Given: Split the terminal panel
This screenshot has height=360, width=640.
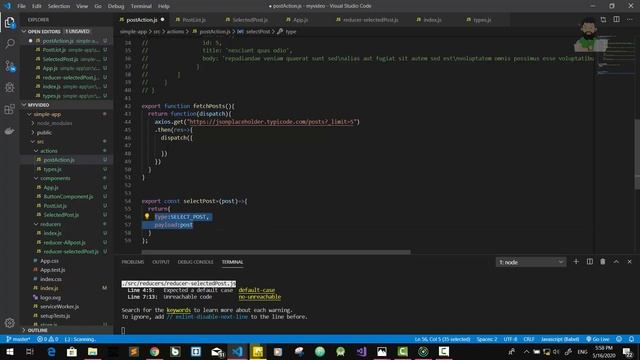Looking at the screenshot, I should pos(590,262).
